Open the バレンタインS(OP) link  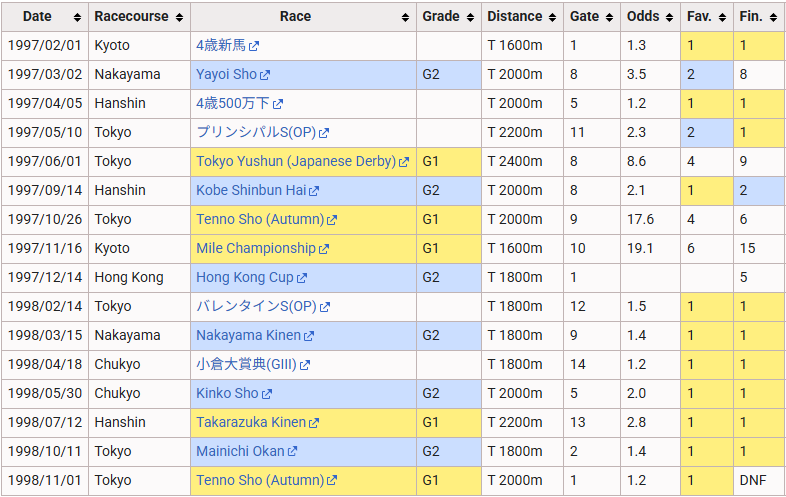click(x=257, y=306)
